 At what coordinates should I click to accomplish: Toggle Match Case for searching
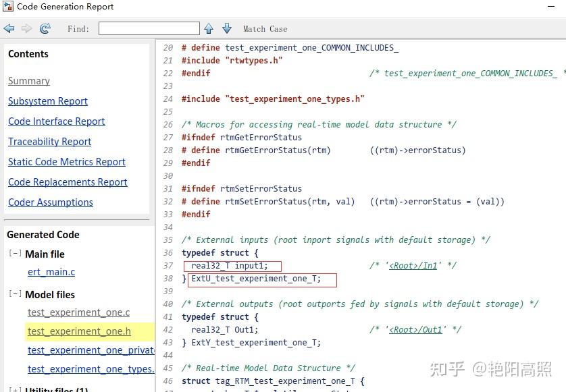pos(264,28)
